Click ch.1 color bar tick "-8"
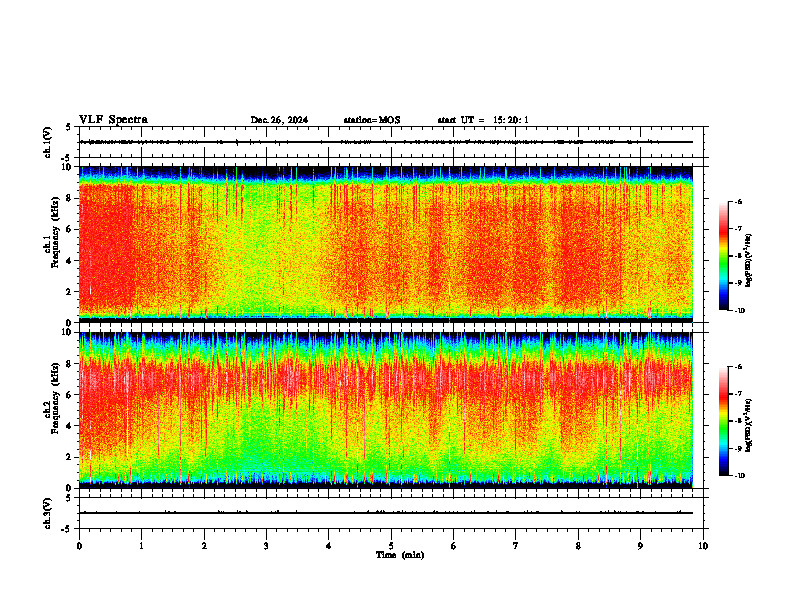This screenshot has height=612, width=792. [739, 256]
